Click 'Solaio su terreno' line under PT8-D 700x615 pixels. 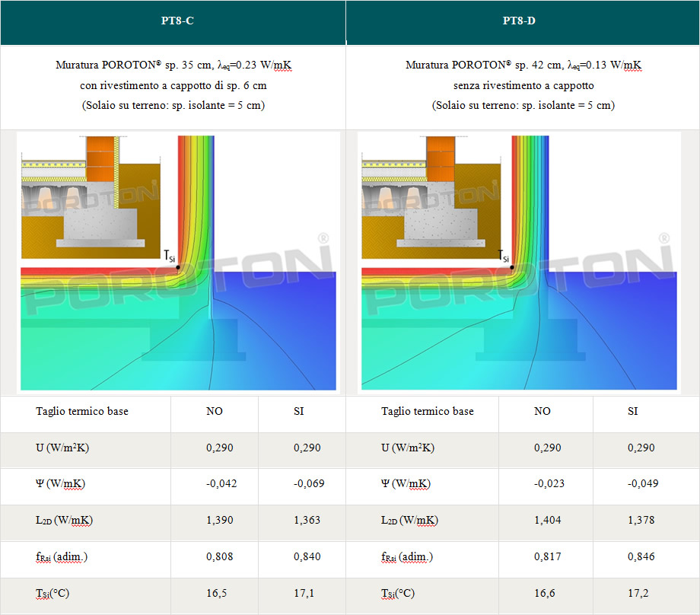click(x=523, y=105)
